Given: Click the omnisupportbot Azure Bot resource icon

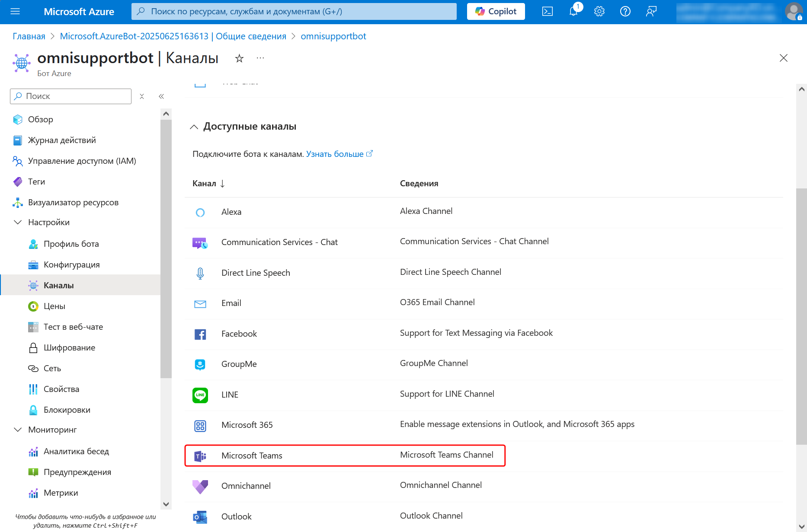Looking at the screenshot, I should pos(22,63).
